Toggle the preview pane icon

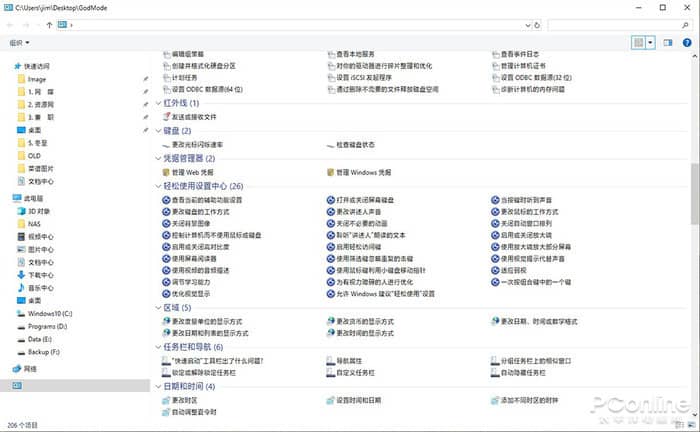pos(667,43)
